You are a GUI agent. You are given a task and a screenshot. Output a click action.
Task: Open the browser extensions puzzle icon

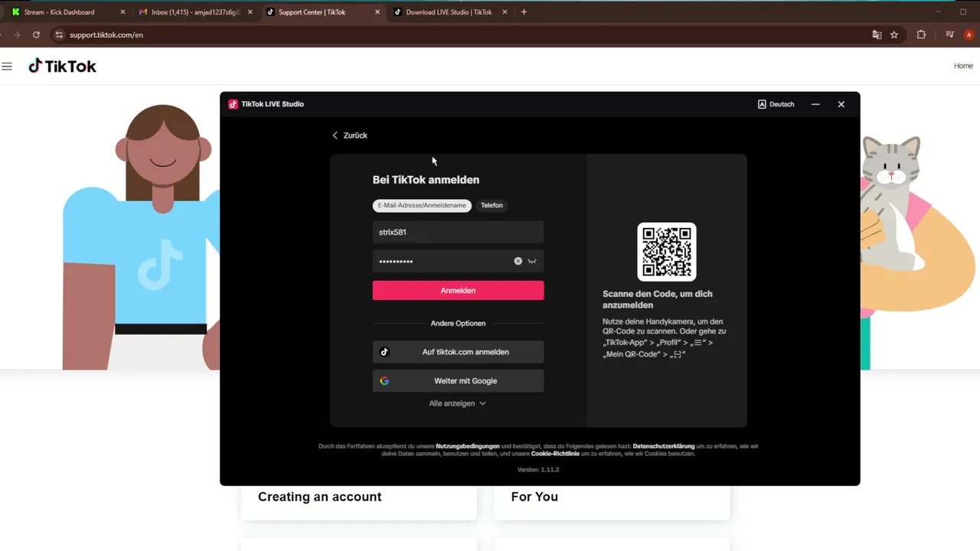click(x=921, y=34)
